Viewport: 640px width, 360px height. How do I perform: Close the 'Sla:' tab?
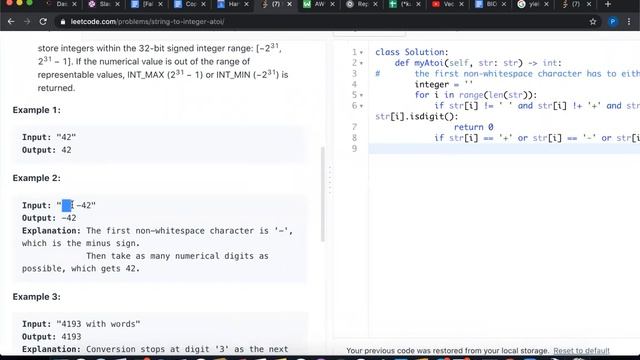click(118, 4)
